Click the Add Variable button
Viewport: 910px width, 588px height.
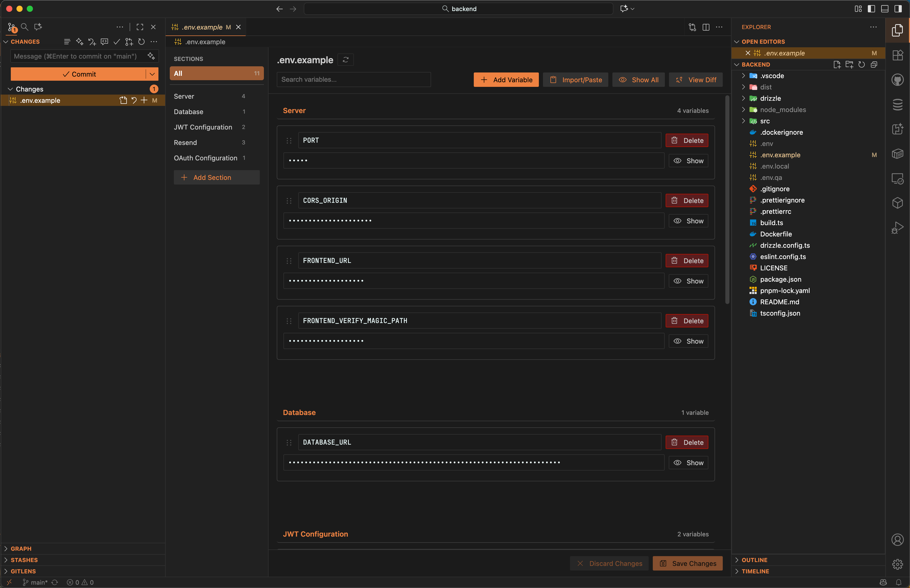[505, 79]
